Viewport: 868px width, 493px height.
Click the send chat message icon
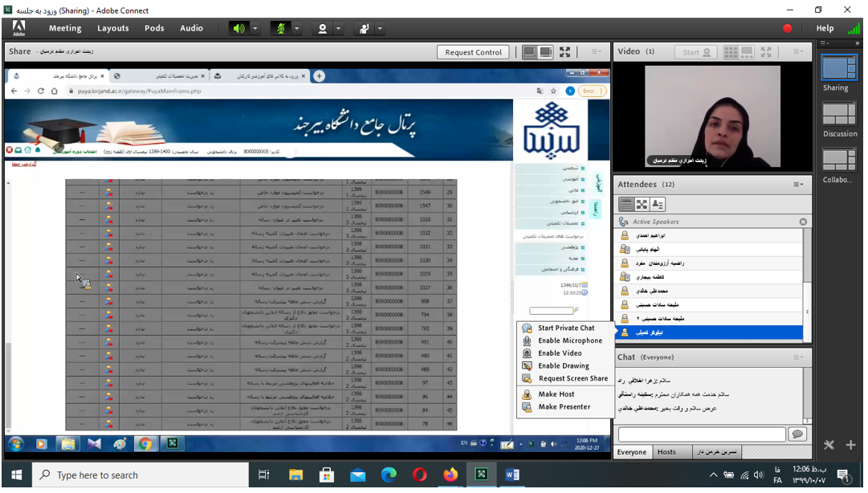click(797, 434)
